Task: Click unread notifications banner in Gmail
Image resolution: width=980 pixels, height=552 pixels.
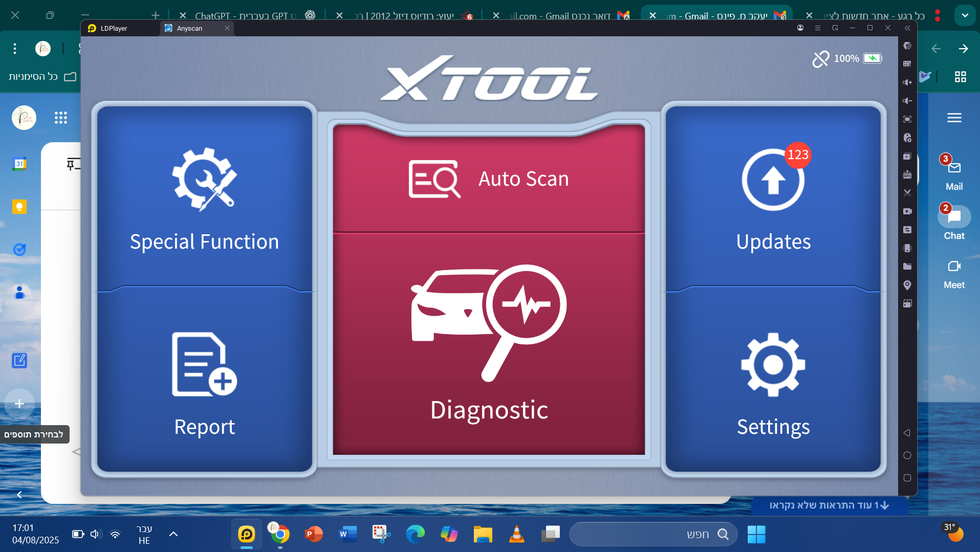Action: pyautogui.click(x=829, y=505)
